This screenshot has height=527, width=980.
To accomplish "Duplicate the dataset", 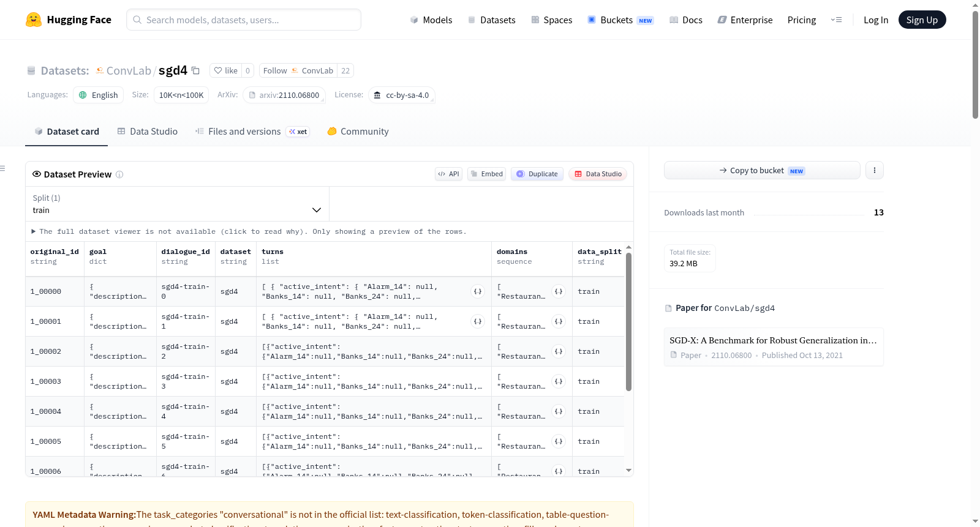I will click(537, 174).
